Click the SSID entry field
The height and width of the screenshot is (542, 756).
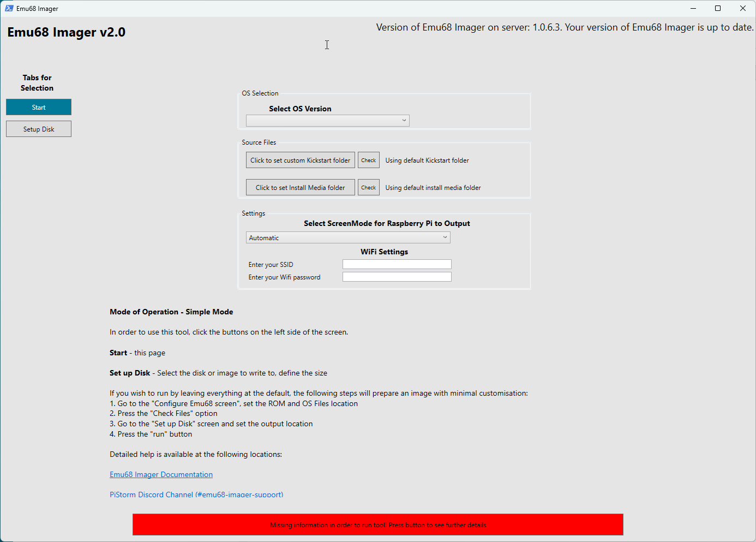coord(397,264)
